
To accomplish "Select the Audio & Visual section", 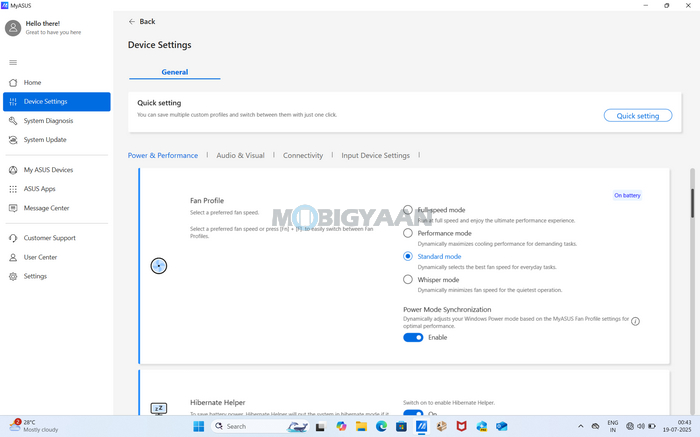I will 240,155.
